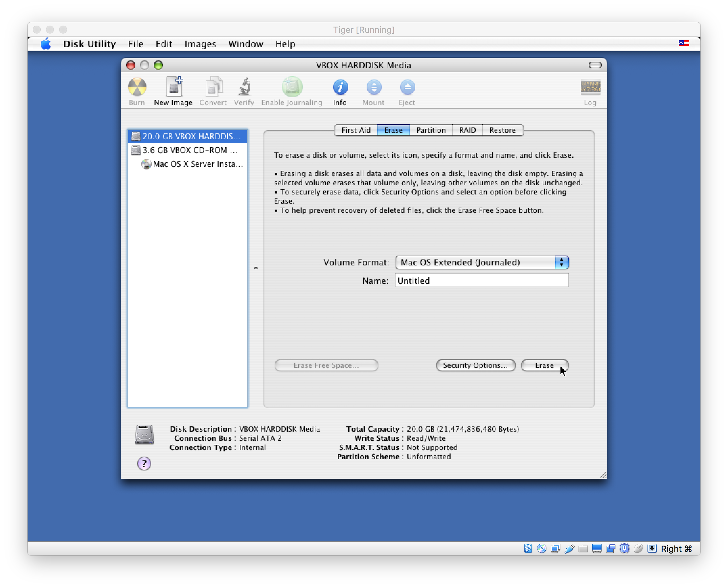Click the Verify microscope icon
Screen dimensions: 728x588
pos(244,87)
